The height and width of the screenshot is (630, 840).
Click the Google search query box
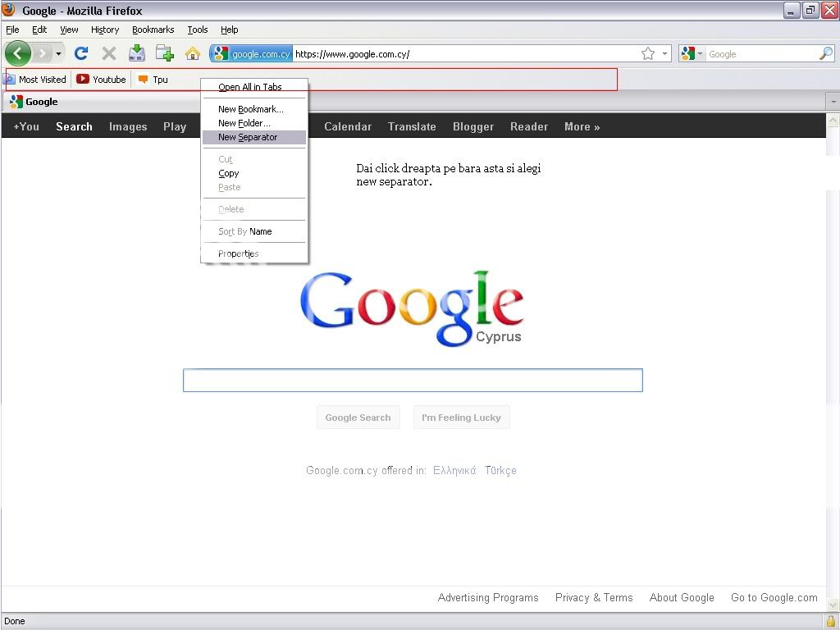tap(413, 381)
